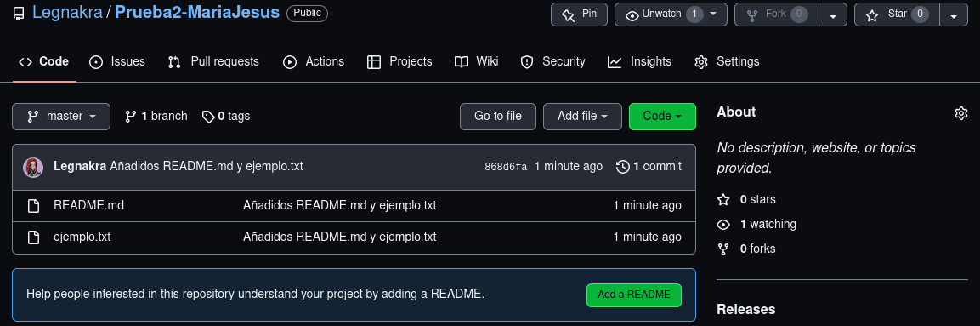Click the file icon beside ejemplo.txt
The width and height of the screenshot is (980, 326).
click(x=33, y=237)
